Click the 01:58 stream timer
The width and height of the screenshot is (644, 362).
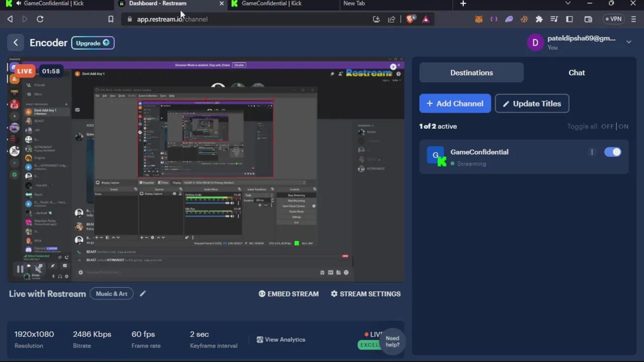pyautogui.click(x=51, y=71)
